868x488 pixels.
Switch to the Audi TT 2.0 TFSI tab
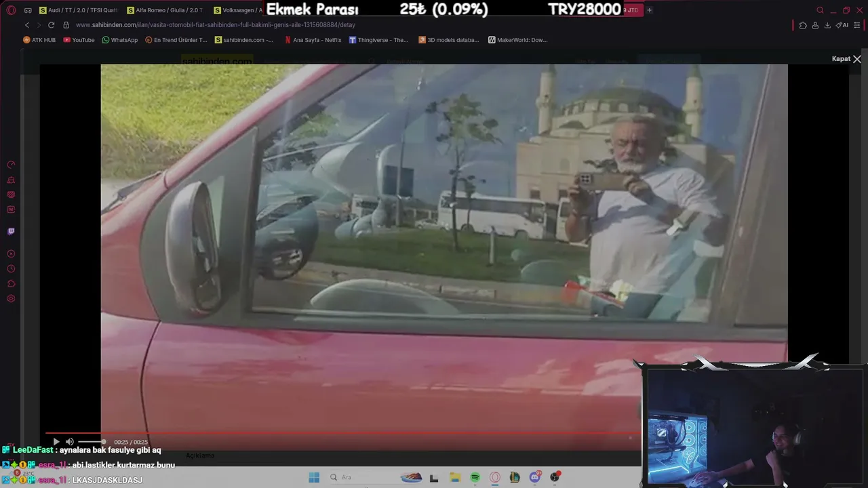pos(78,10)
